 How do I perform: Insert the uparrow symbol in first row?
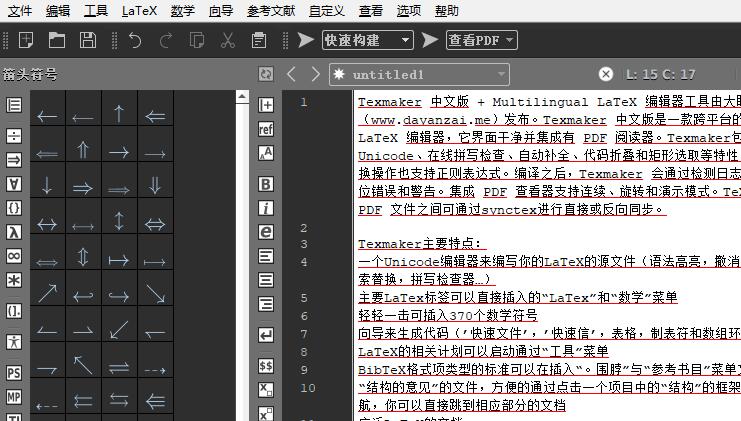(119, 114)
